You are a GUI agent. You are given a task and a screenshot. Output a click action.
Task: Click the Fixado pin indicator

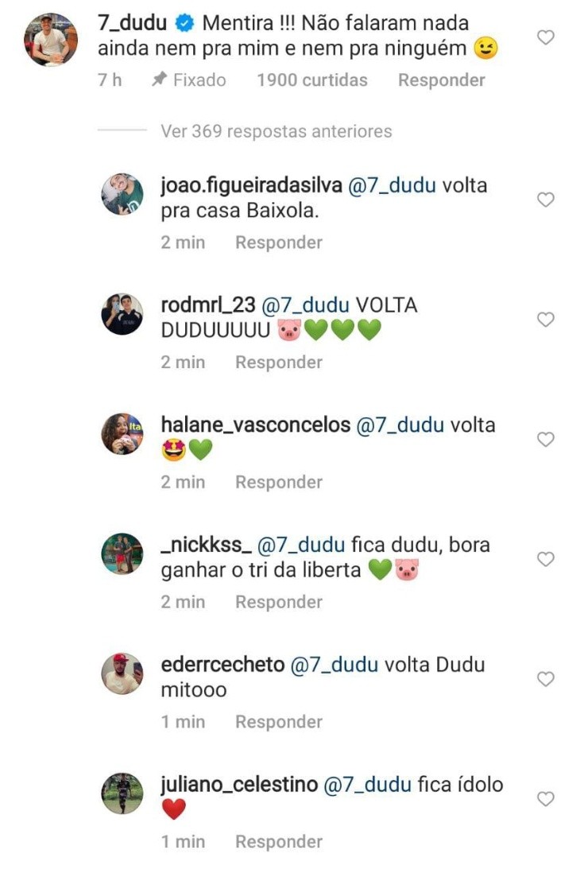pos(189,80)
